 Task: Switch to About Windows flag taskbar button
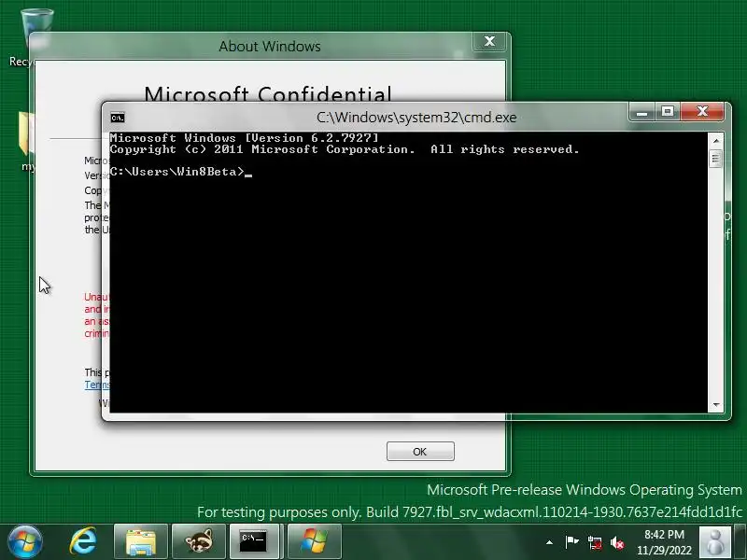(315, 541)
